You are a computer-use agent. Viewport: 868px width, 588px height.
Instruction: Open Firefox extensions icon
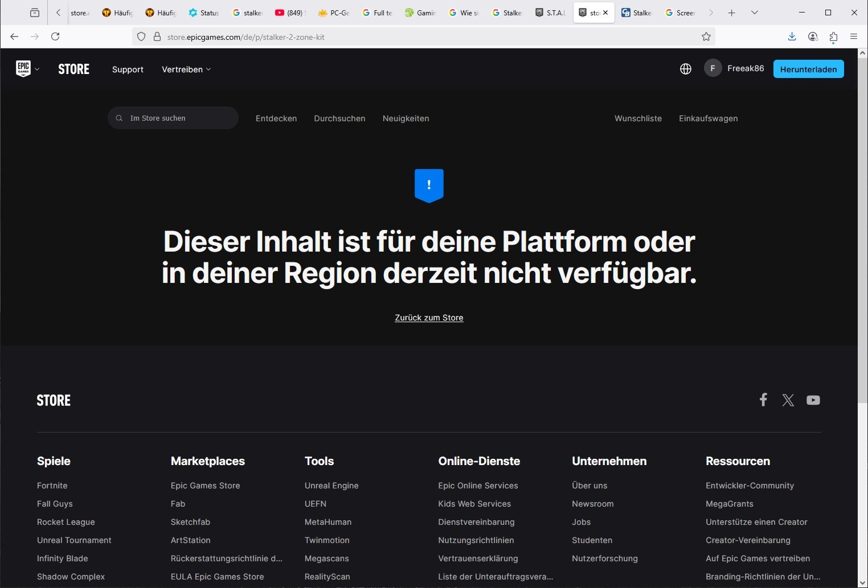(833, 36)
